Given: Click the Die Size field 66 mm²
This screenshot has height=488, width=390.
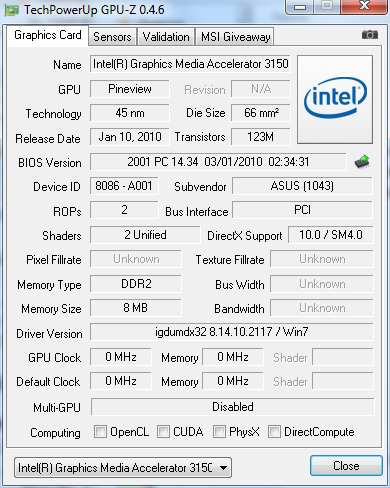Looking at the screenshot, I should pos(261,113).
